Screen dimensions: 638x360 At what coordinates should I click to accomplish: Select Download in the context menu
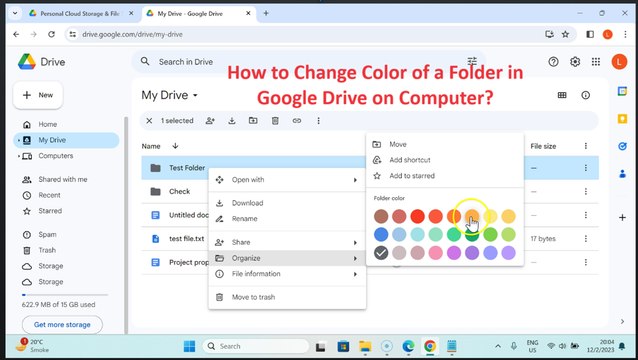pyautogui.click(x=287, y=203)
